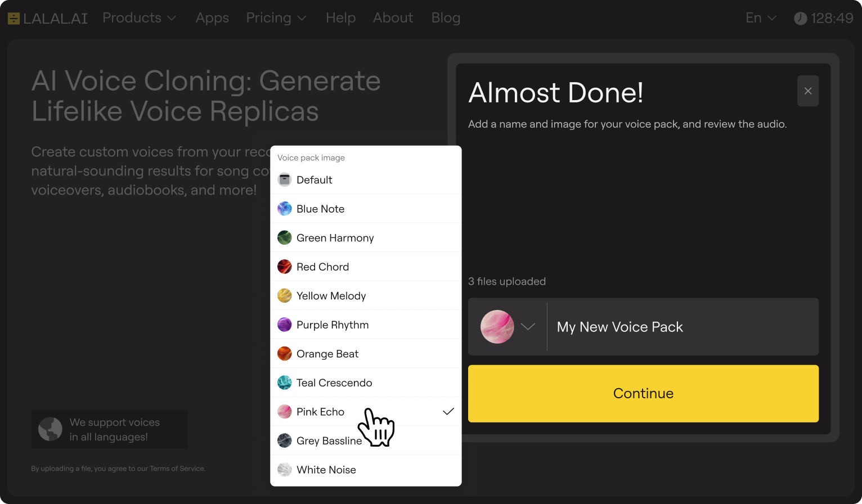Open the Products dropdown
This screenshot has width=862, height=504.
click(x=139, y=17)
